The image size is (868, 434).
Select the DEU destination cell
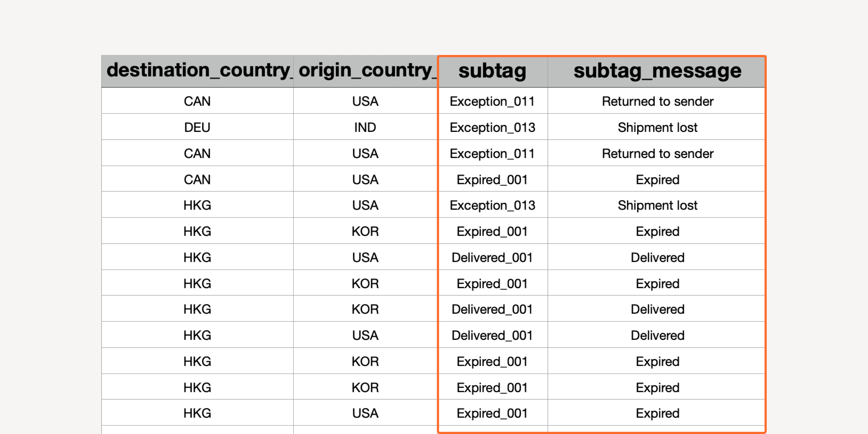pyautogui.click(x=197, y=127)
